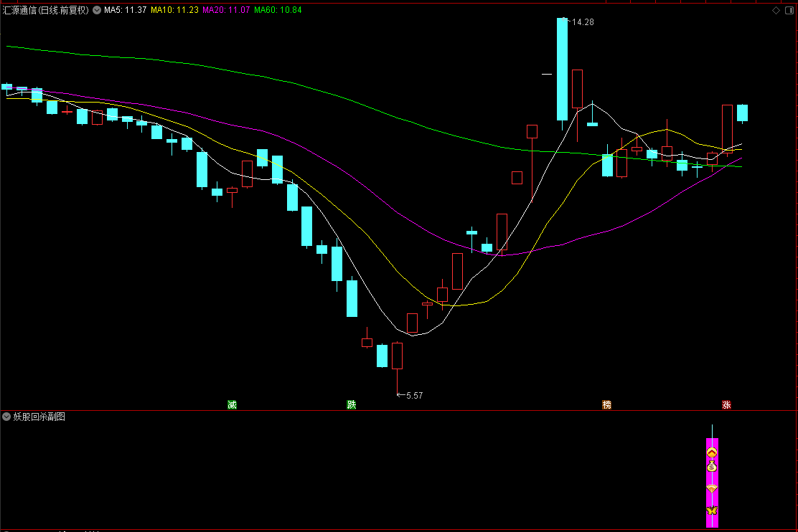Screen dimensions: 798x532
Task: Click the orange 榜 marker
Action: [x=606, y=405]
